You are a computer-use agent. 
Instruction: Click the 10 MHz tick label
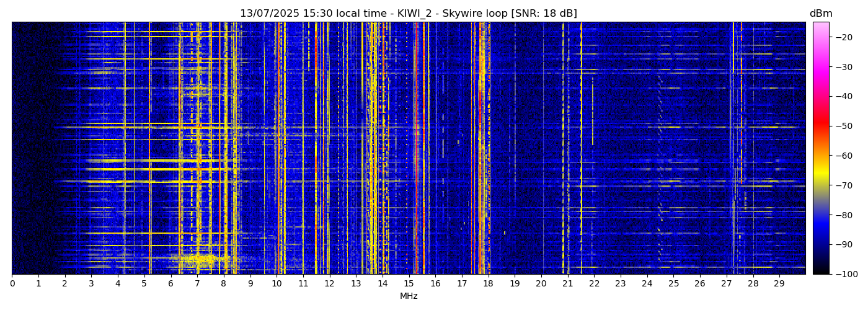(x=277, y=283)
